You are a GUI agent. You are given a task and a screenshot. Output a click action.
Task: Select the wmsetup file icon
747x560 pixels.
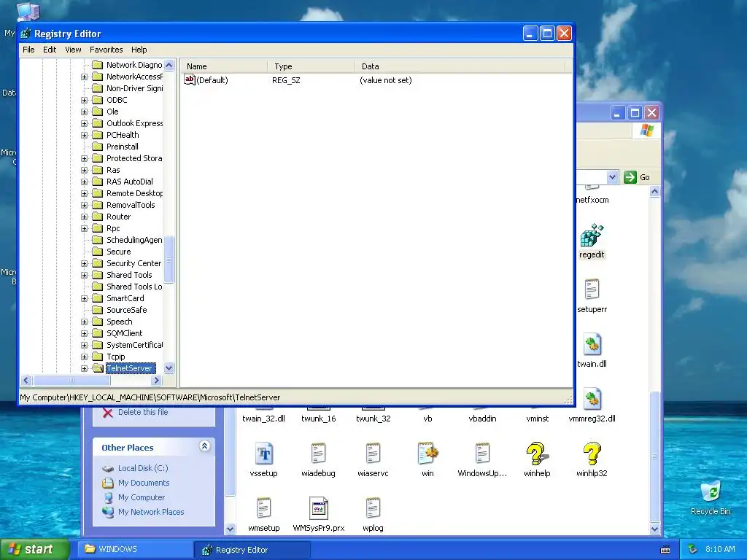[x=263, y=508]
